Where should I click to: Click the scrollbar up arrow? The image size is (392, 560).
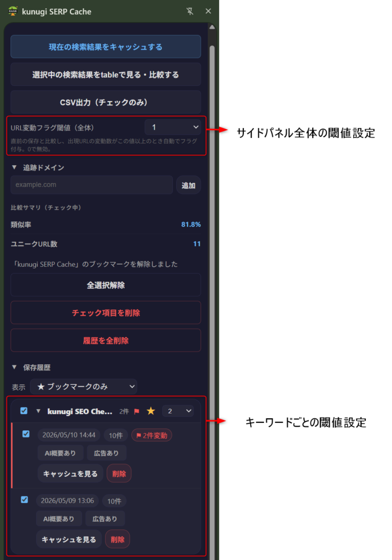pyautogui.click(x=212, y=27)
